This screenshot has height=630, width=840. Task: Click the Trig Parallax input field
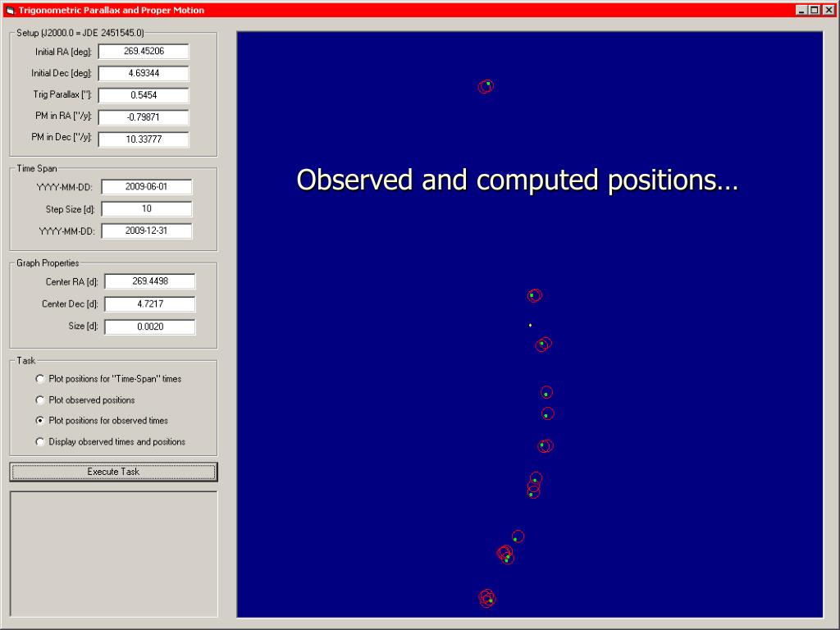(144, 95)
